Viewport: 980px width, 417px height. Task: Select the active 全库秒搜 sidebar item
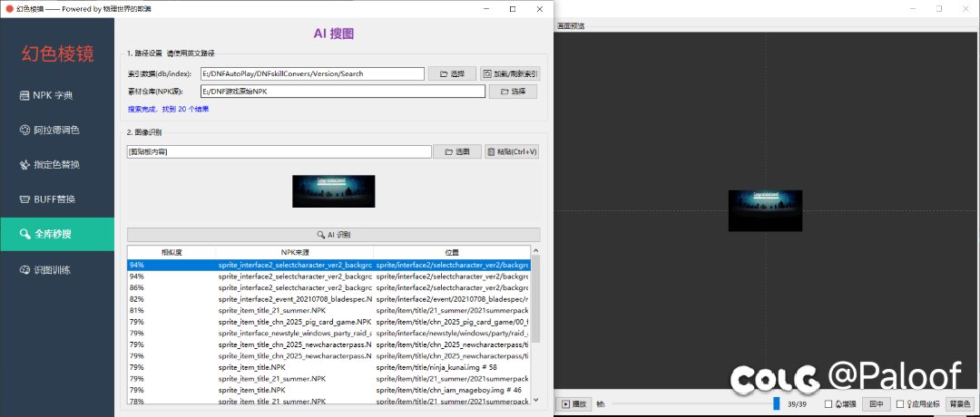pyautogui.click(x=57, y=234)
